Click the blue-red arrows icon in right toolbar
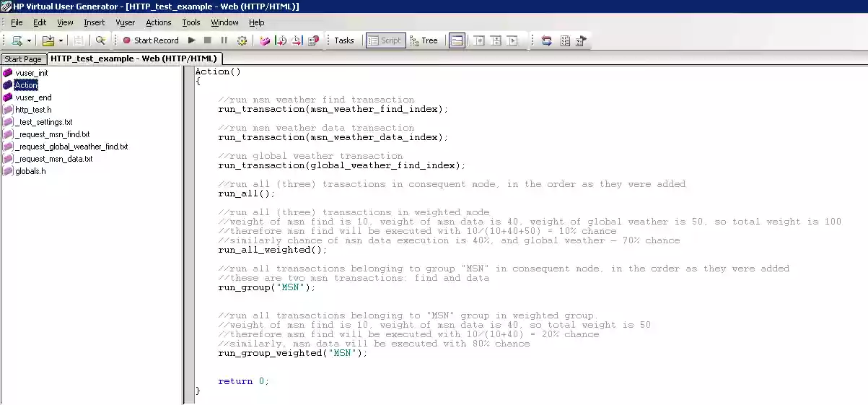The height and width of the screenshot is (405, 868). pos(546,40)
